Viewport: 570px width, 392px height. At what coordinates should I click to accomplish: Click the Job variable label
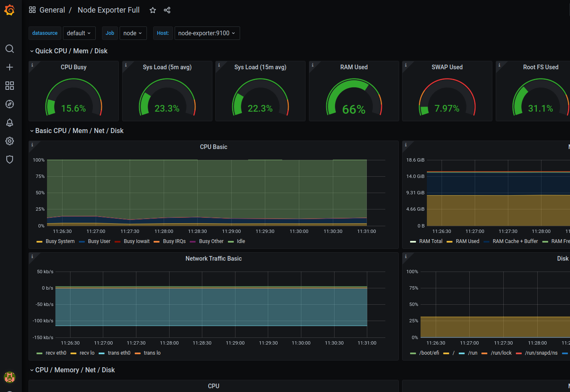pyautogui.click(x=110, y=33)
